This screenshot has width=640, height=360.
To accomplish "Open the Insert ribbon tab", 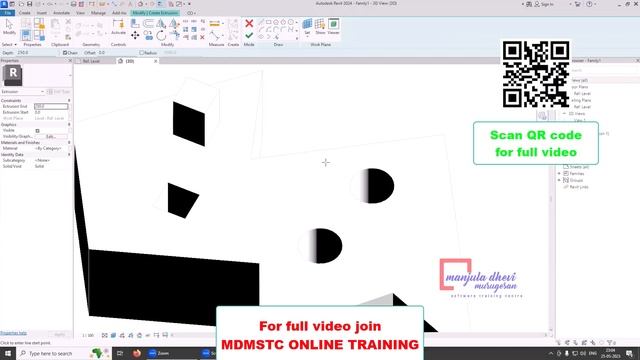I will pyautogui.click(x=42, y=13).
